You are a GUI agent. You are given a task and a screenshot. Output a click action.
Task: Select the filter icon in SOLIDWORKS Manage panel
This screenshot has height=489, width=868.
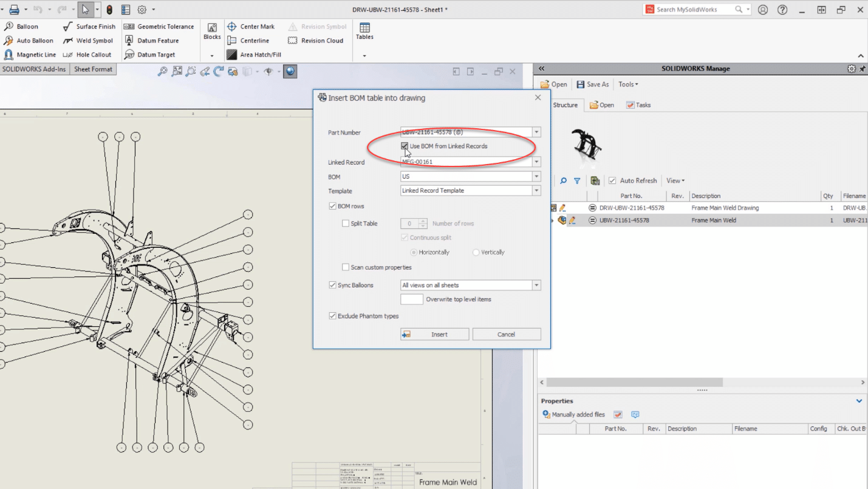[577, 180]
